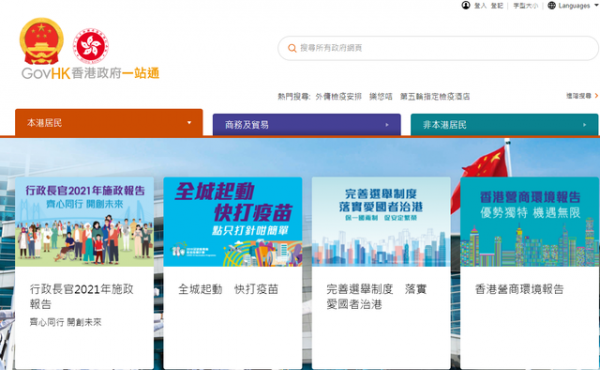
Task: Click card title 香港營商環境報告
Action: click(x=519, y=289)
